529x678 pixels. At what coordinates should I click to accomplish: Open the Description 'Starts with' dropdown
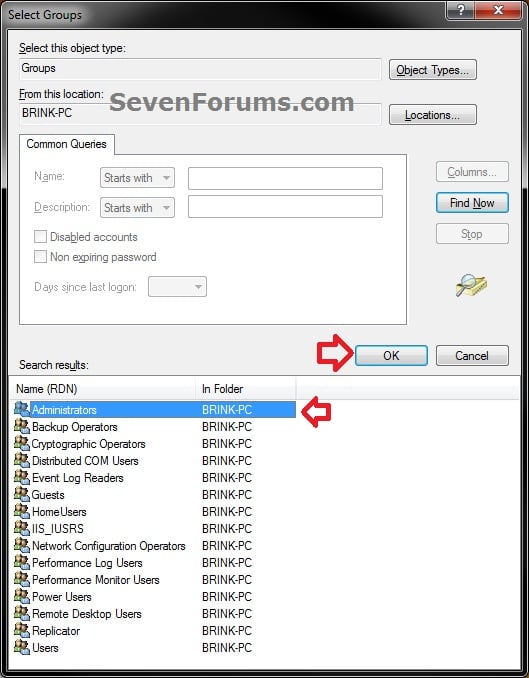137,208
